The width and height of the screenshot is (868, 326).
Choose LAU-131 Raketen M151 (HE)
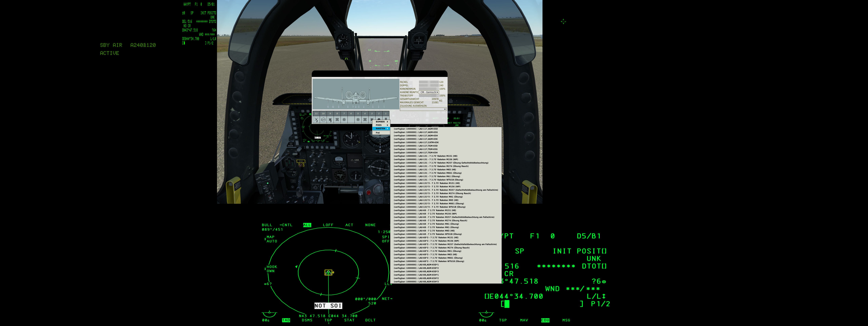tap(446, 156)
